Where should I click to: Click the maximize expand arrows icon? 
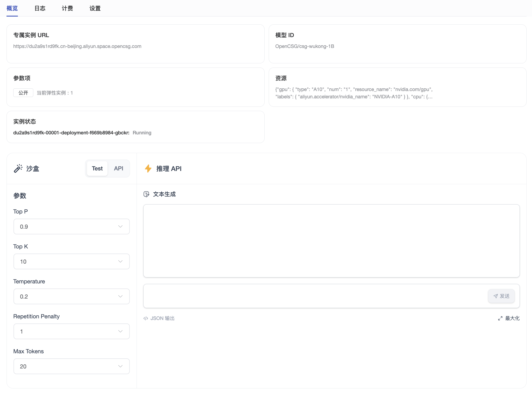click(500, 318)
